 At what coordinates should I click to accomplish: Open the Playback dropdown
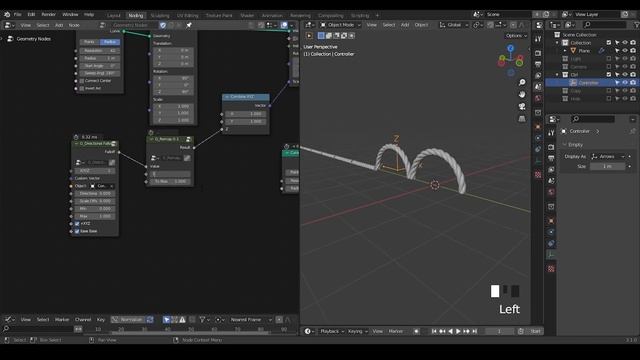click(332, 331)
